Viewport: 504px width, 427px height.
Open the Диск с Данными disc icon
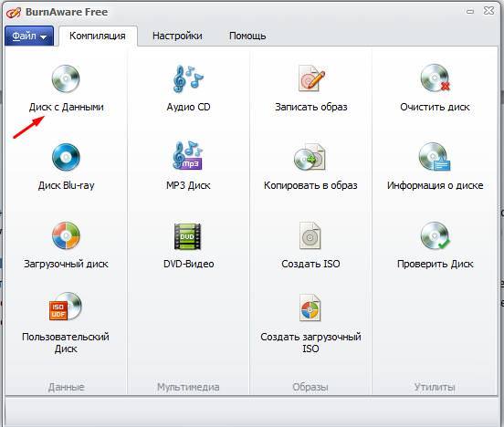66,78
